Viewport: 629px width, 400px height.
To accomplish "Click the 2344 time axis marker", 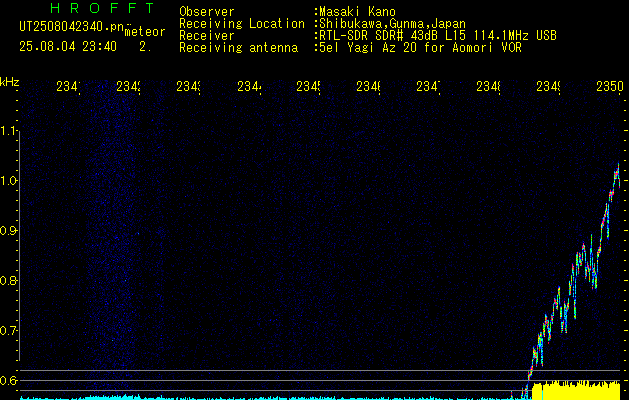I will (x=249, y=86).
